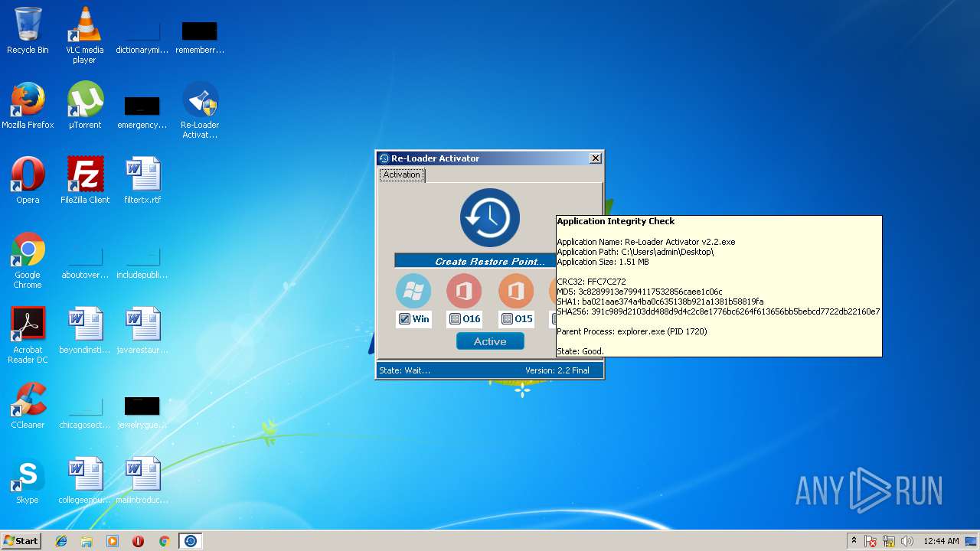Close the Re-Loader Activator window

(596, 158)
